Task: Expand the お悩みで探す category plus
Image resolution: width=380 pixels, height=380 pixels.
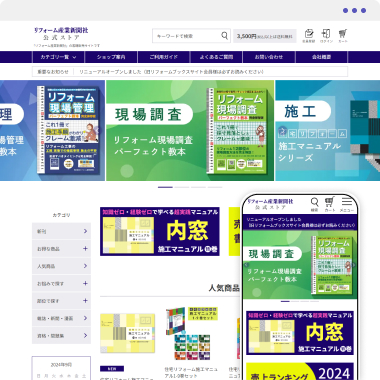Action: [85, 283]
